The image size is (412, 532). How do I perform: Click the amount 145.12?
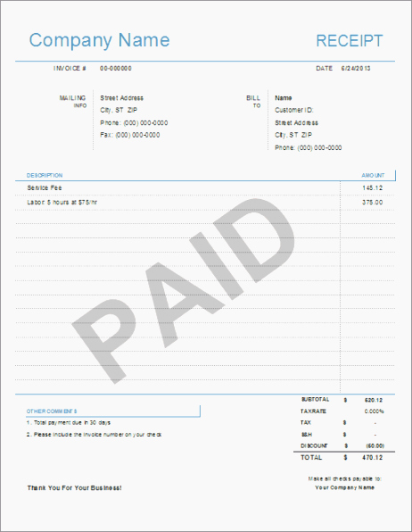click(373, 188)
